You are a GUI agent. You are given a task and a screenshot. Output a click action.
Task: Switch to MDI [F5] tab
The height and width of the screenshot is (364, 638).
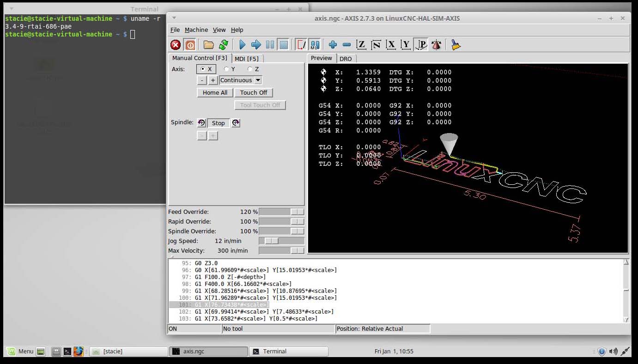tap(247, 59)
